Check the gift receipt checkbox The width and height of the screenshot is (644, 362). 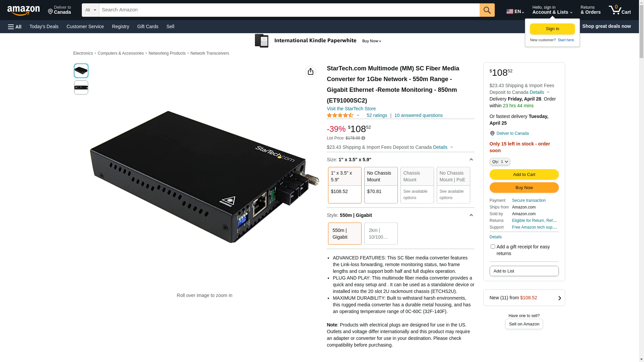(493, 247)
